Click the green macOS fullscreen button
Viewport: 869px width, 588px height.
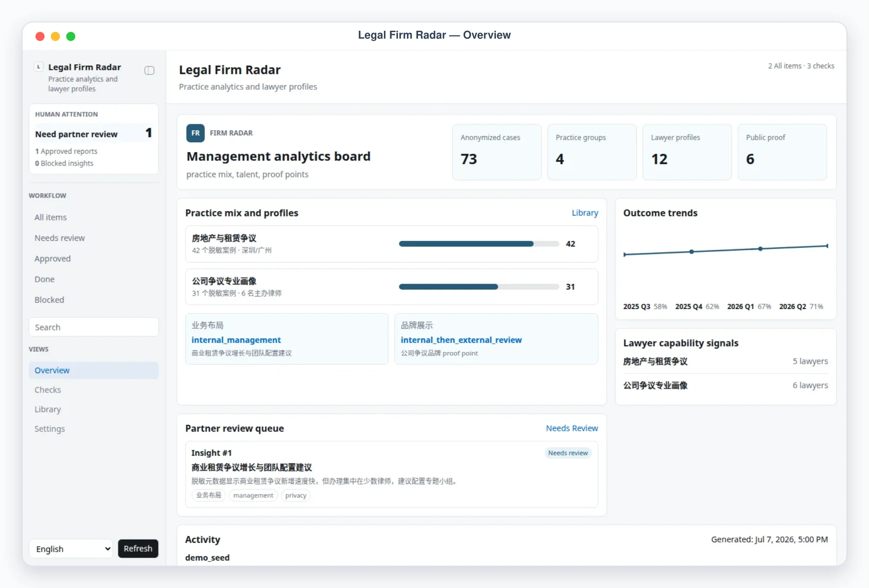pyautogui.click(x=71, y=36)
